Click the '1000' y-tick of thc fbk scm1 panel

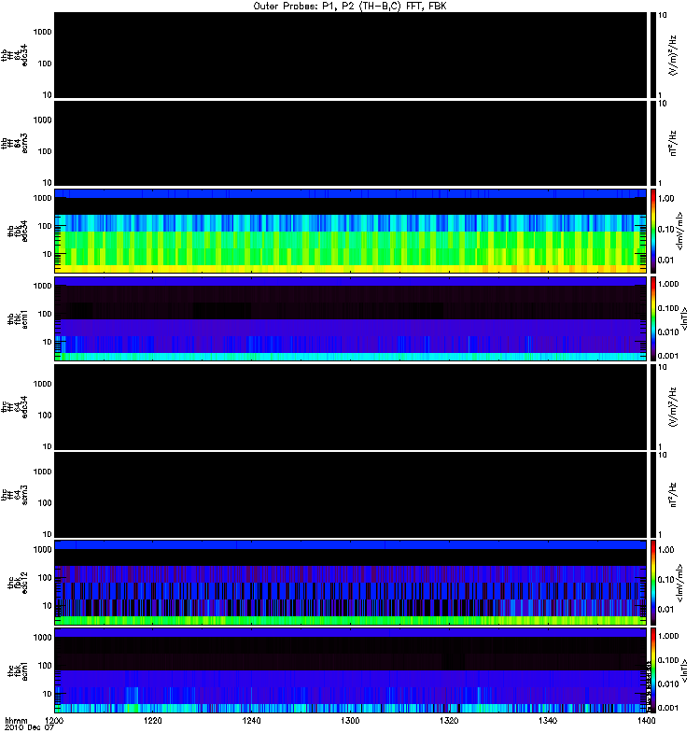pos(42,638)
